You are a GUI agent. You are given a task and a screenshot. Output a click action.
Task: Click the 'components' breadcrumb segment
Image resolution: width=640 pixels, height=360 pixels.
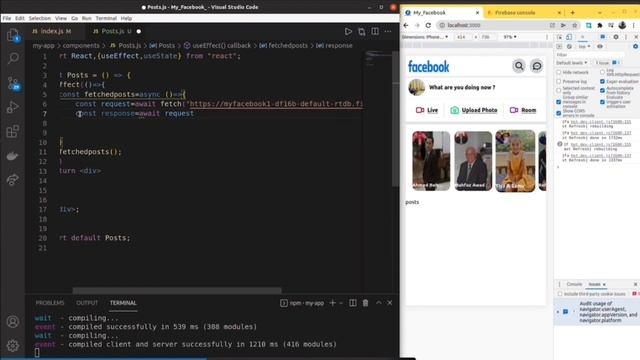(81, 46)
